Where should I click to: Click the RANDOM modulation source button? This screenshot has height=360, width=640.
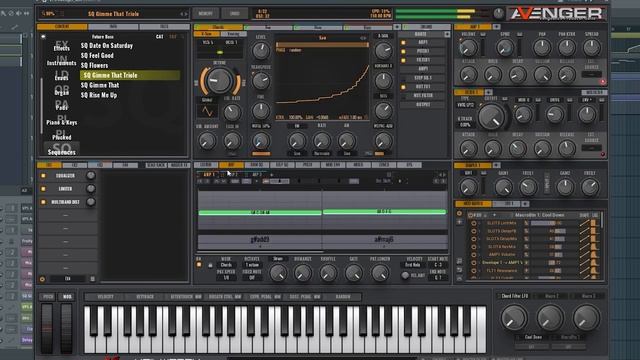pos(343,297)
